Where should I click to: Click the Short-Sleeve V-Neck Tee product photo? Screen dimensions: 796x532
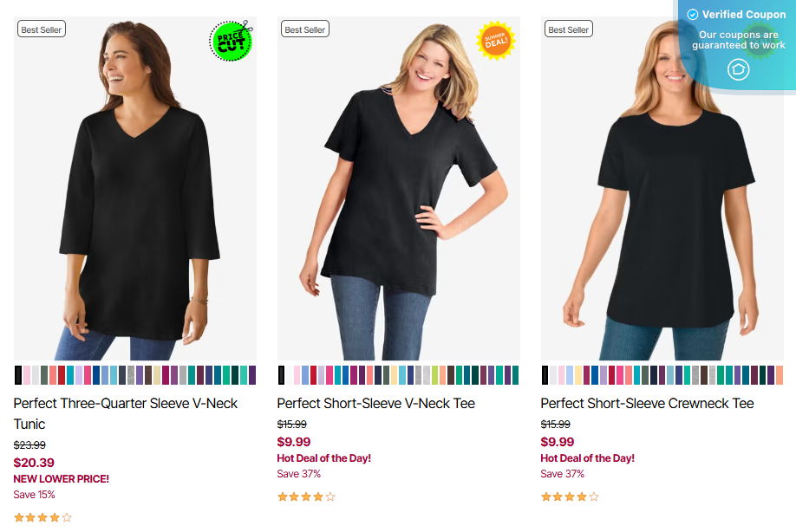[399, 199]
